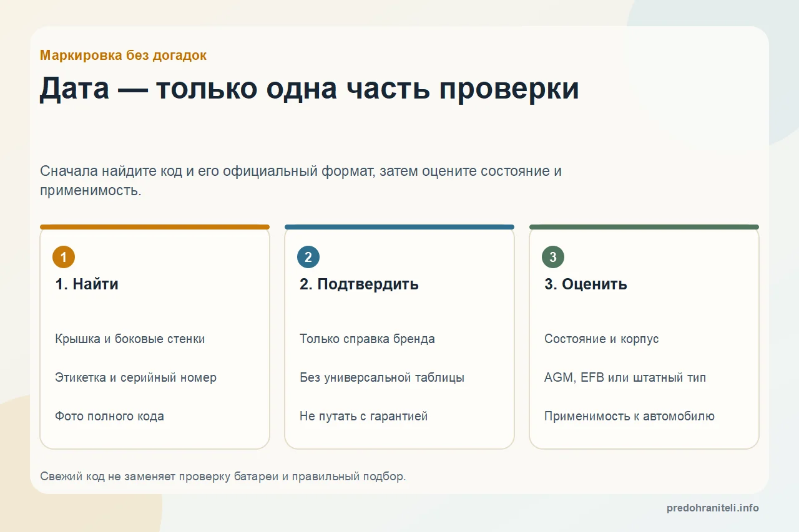Click the main title 'Дата — только одна часть проверки'

(310, 89)
